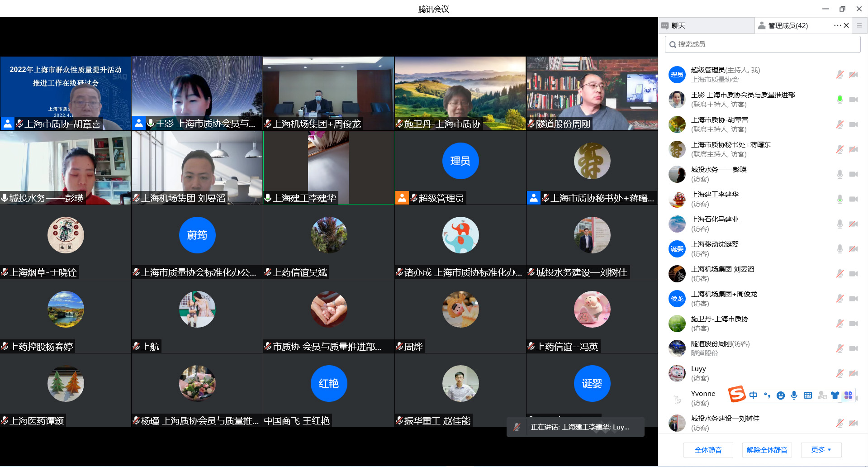
Task: Select 施卫丹-上海市质协 video tile
Action: tap(460, 93)
